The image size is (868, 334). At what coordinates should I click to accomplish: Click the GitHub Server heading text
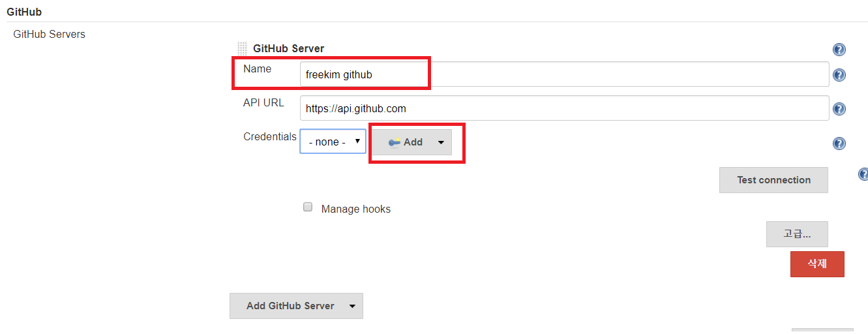[x=288, y=48]
